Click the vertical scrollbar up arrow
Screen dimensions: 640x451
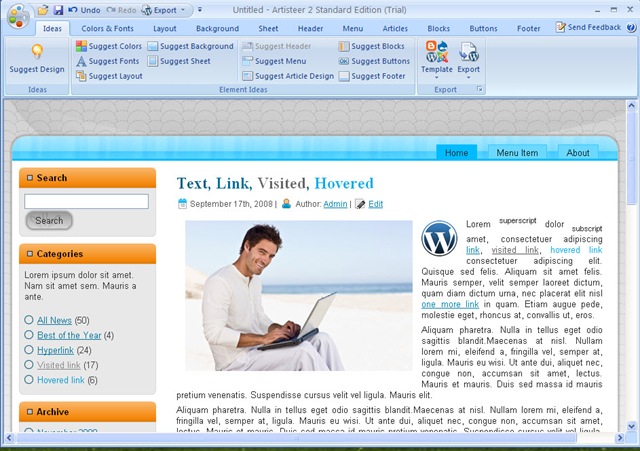click(631, 105)
